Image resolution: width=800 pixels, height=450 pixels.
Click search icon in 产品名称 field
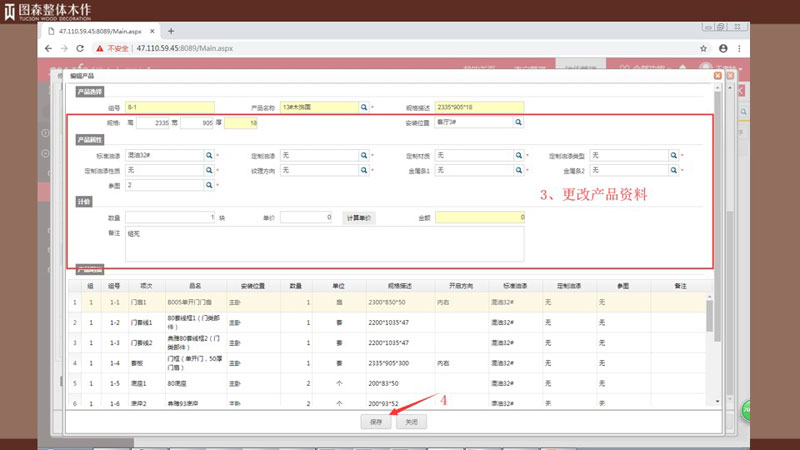[x=364, y=106]
